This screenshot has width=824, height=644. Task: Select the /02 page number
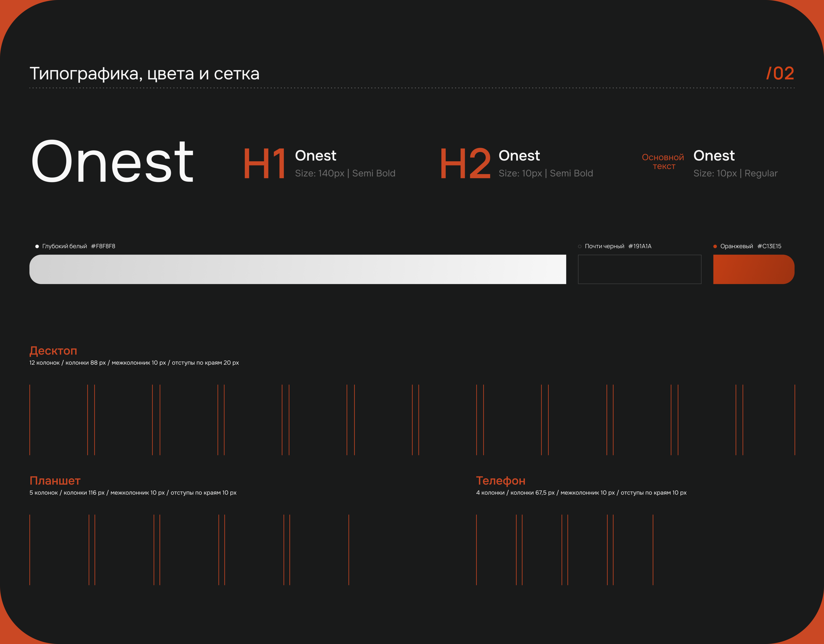point(780,73)
